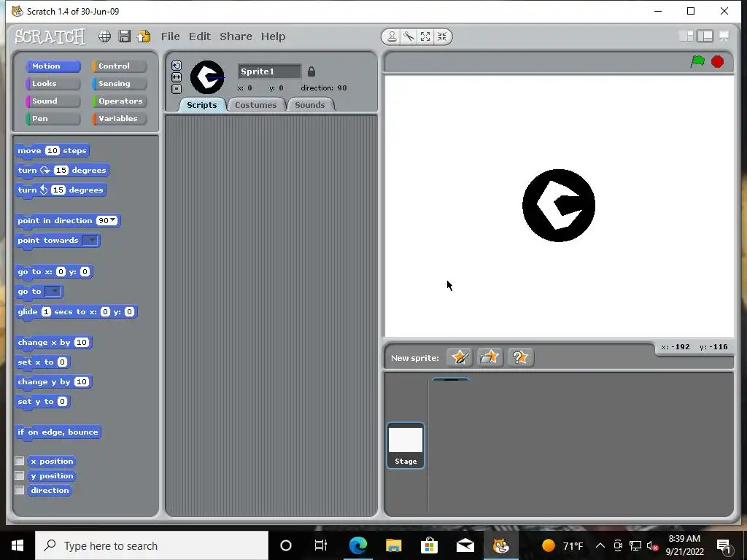747x560 pixels.
Task: Click the set y to 0 block
Action: pyautogui.click(x=42, y=402)
